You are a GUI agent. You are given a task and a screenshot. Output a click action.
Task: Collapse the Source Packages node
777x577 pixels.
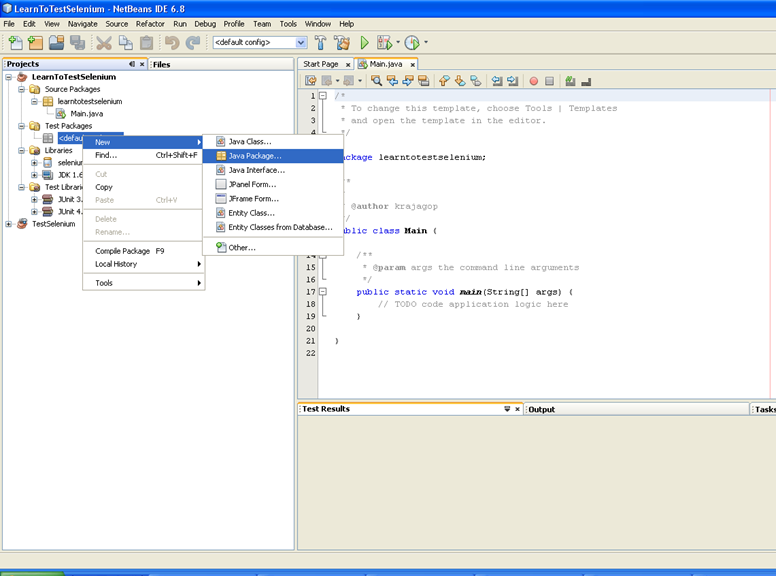pos(21,89)
